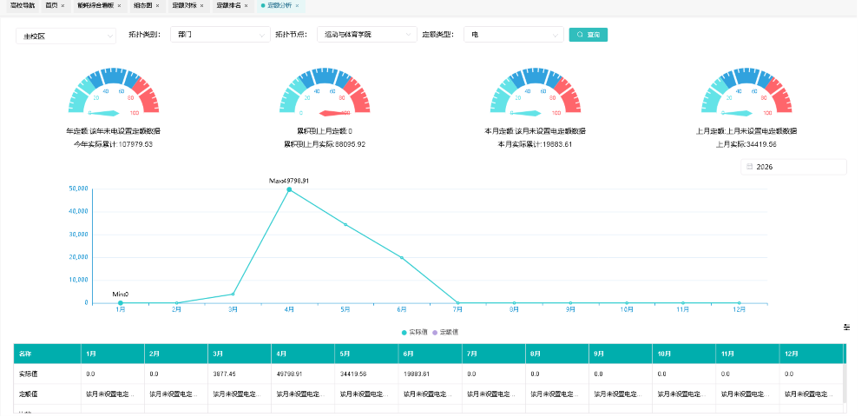Click table cell 34419.56
Viewport: 868px width, 417px height.
click(366, 374)
